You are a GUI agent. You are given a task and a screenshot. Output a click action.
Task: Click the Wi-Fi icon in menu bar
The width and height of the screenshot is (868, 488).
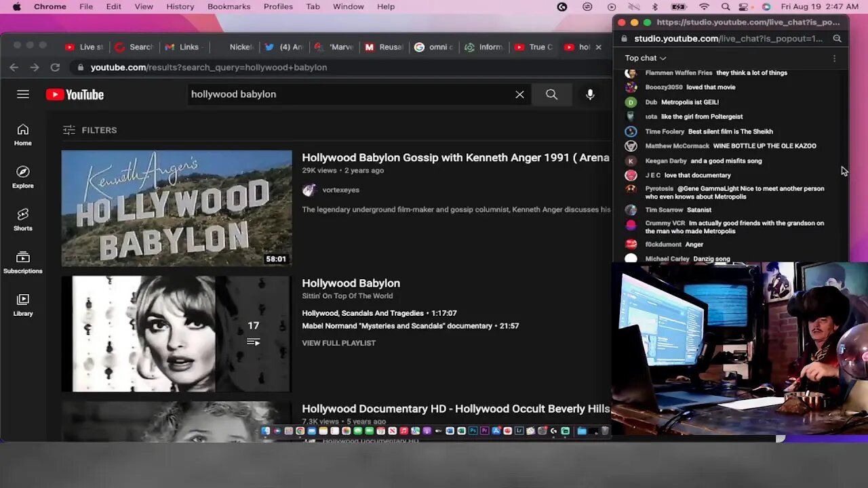point(705,7)
